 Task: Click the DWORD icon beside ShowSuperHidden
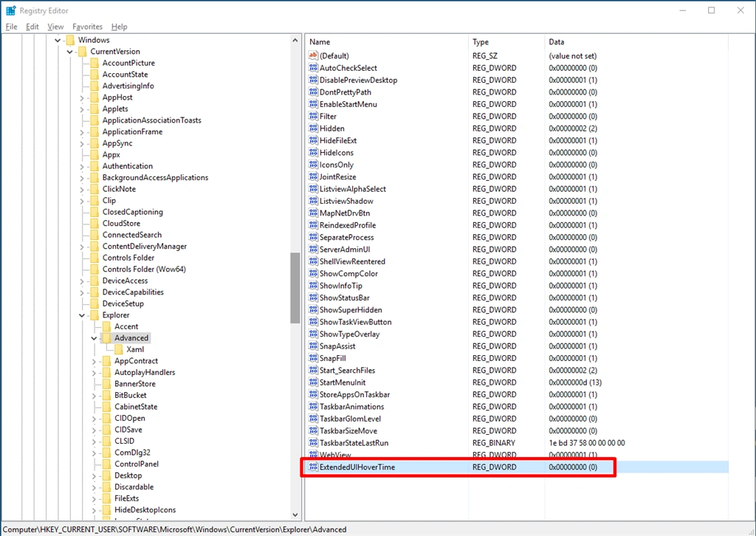[x=313, y=309]
